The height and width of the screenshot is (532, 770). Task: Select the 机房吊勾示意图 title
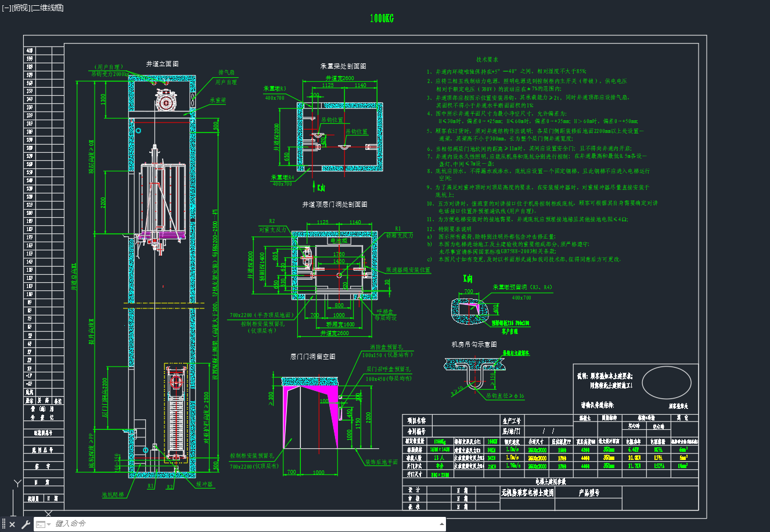coord(474,344)
